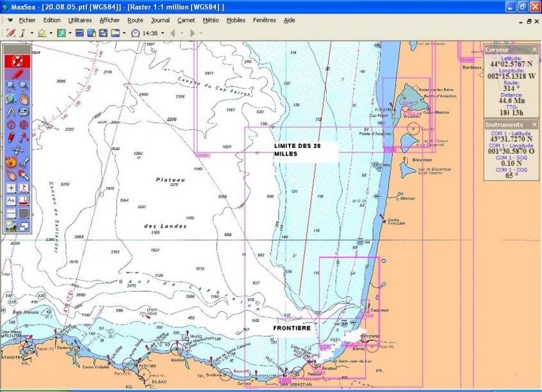The image size is (542, 392).
Task: Expand the dropdown beside the second toolbar icon
Action: [x=32, y=33]
